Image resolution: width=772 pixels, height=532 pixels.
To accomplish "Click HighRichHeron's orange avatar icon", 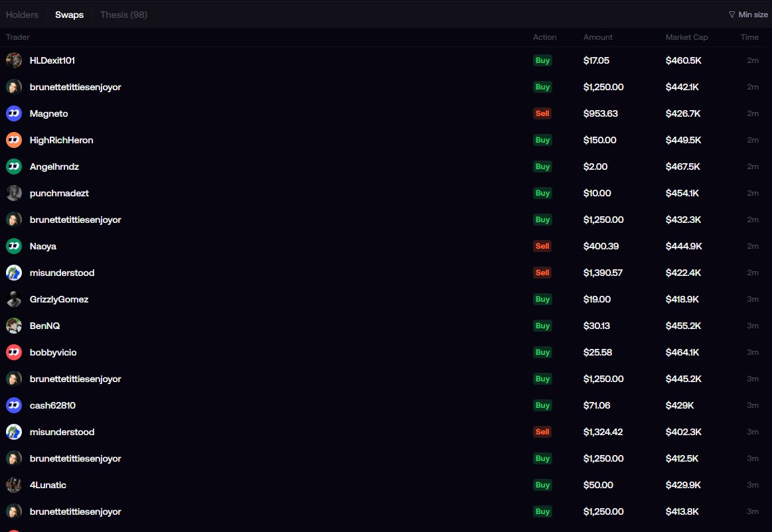I will point(14,140).
